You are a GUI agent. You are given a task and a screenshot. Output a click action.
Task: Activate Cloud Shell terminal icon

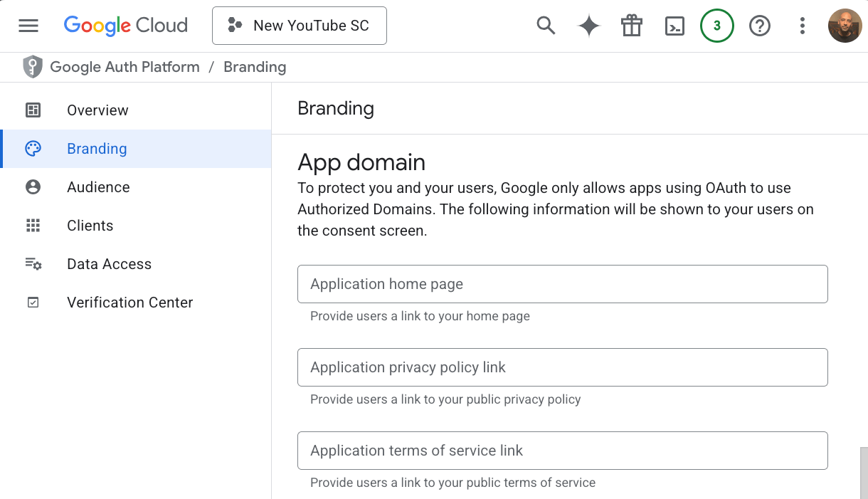[674, 26]
